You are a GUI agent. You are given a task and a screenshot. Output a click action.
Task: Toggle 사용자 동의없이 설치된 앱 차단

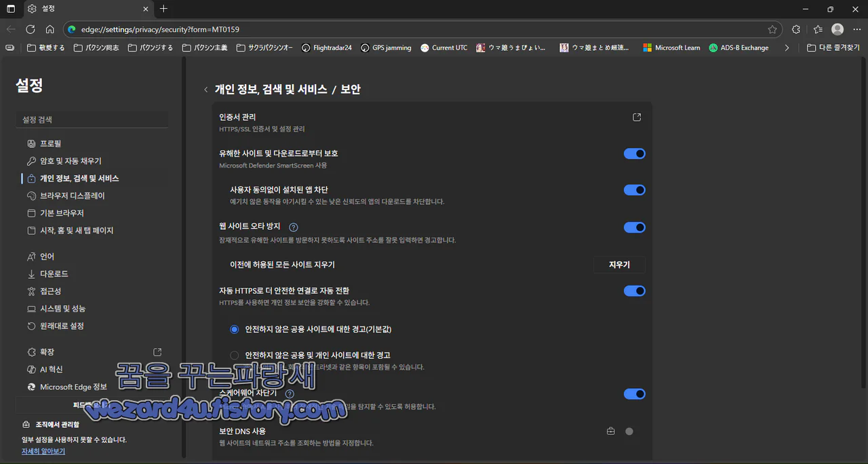tap(635, 190)
